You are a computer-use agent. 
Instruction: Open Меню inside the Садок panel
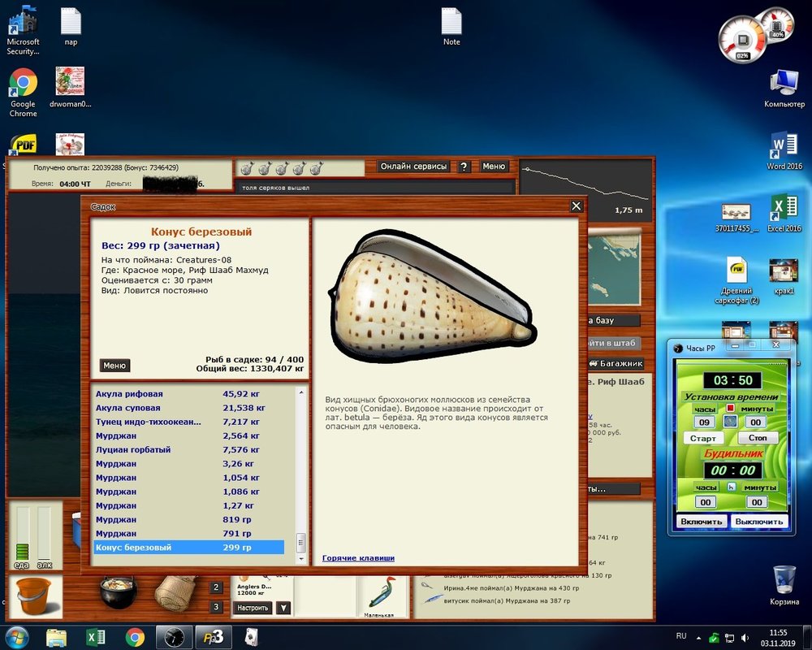pyautogui.click(x=114, y=366)
